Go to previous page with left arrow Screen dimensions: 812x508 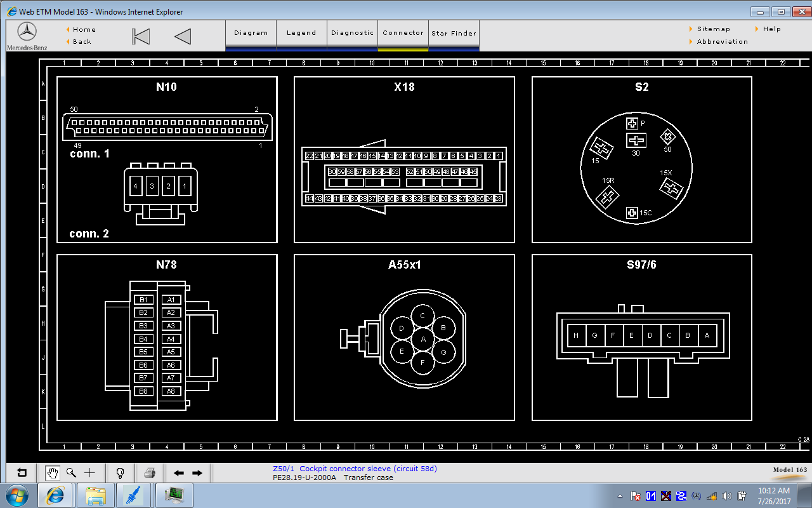click(179, 473)
